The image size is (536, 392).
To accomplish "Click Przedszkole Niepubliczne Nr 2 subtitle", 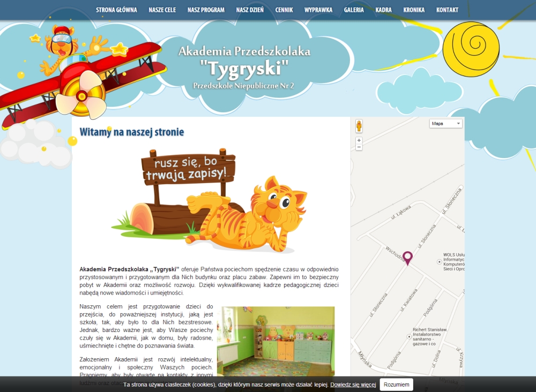I will pos(243,86).
